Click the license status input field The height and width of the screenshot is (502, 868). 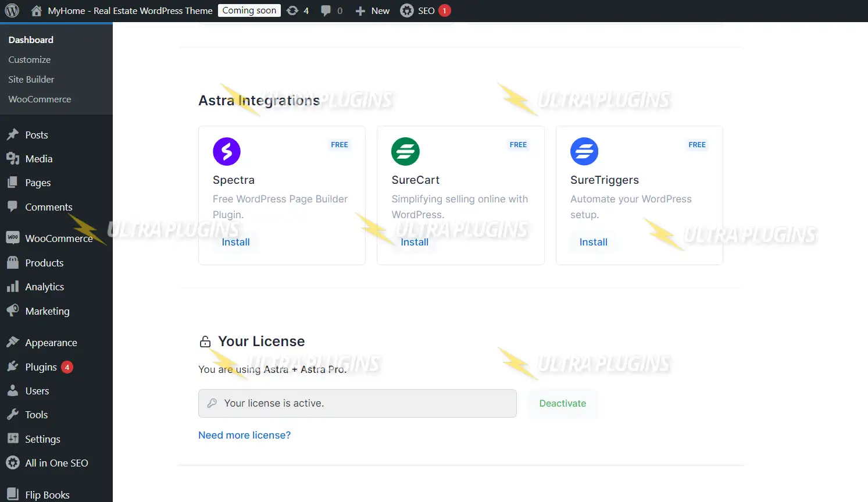[x=358, y=403]
